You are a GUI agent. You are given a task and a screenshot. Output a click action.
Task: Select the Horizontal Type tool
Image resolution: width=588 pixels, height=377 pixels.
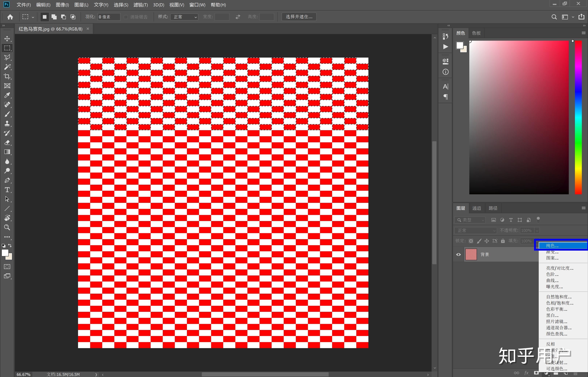click(7, 190)
